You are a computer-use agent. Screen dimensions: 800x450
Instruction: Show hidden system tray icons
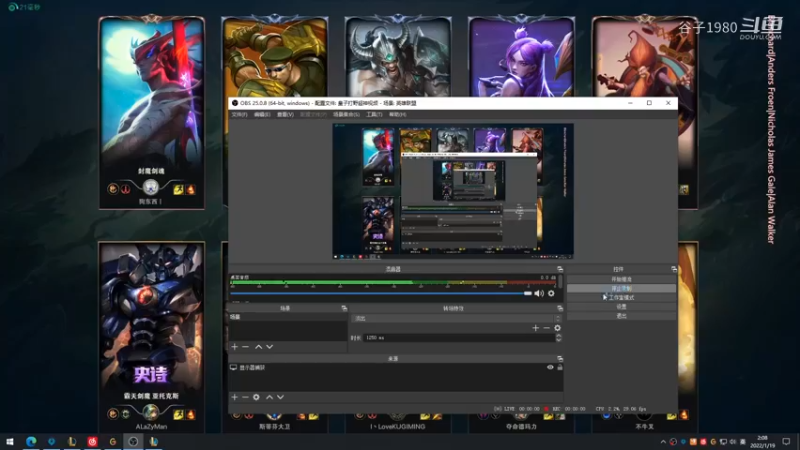[663, 442]
